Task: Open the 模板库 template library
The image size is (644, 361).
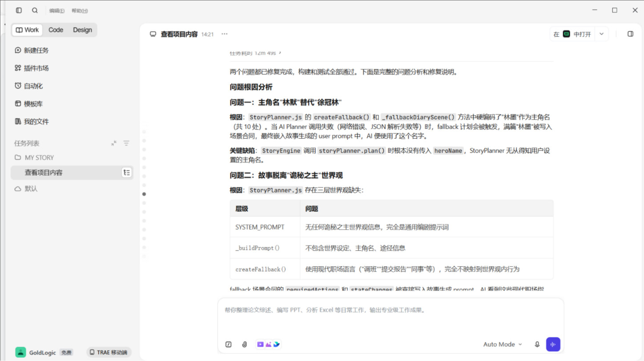Action: coord(28,104)
